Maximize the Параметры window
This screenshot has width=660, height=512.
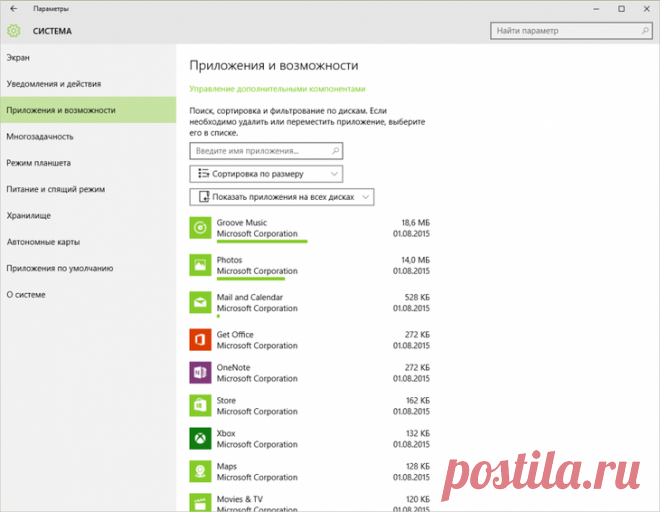point(621,8)
